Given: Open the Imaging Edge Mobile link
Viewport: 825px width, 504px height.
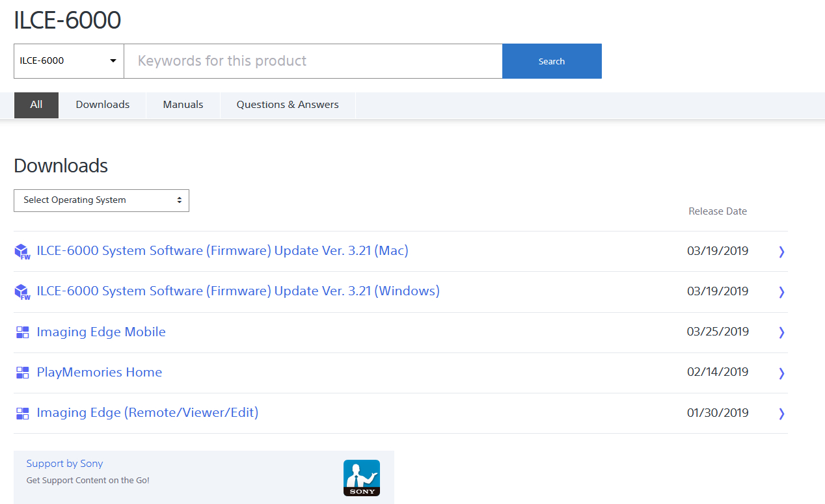Looking at the screenshot, I should tap(101, 332).
